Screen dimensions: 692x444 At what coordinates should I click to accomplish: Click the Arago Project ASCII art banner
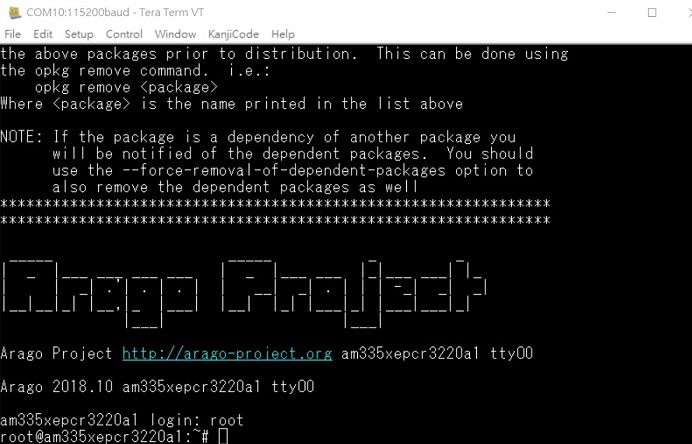pyautogui.click(x=244, y=294)
